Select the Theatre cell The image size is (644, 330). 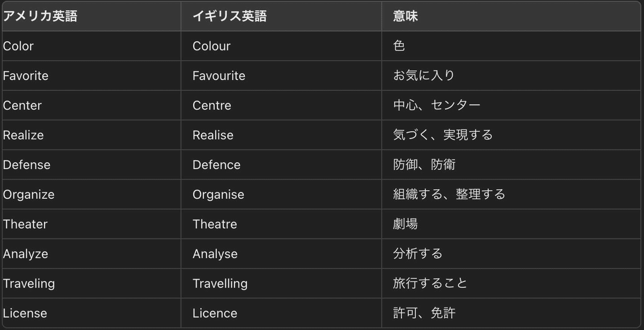tap(215, 224)
